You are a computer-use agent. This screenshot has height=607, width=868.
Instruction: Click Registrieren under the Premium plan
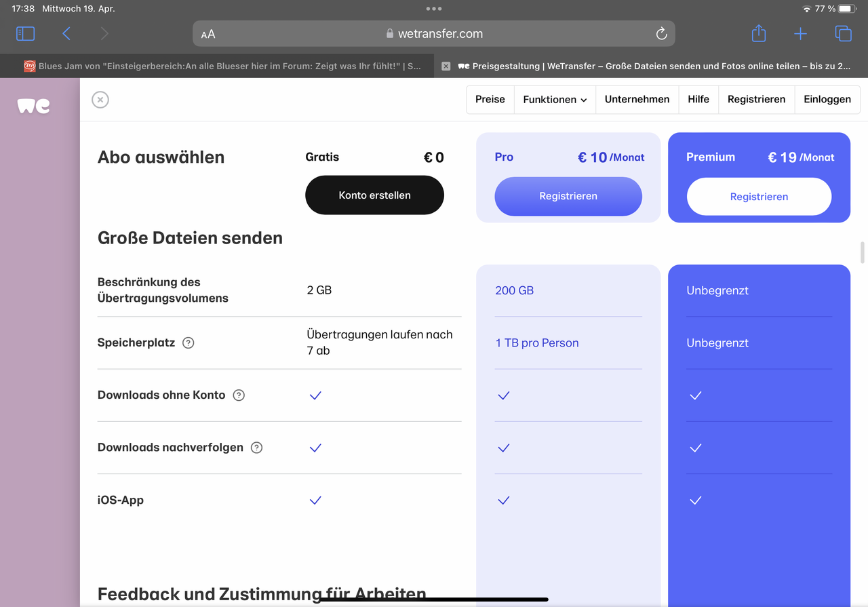759,197
